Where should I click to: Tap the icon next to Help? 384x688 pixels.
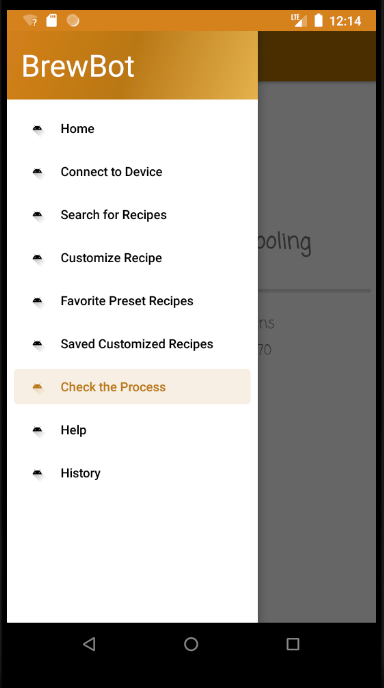coord(38,430)
